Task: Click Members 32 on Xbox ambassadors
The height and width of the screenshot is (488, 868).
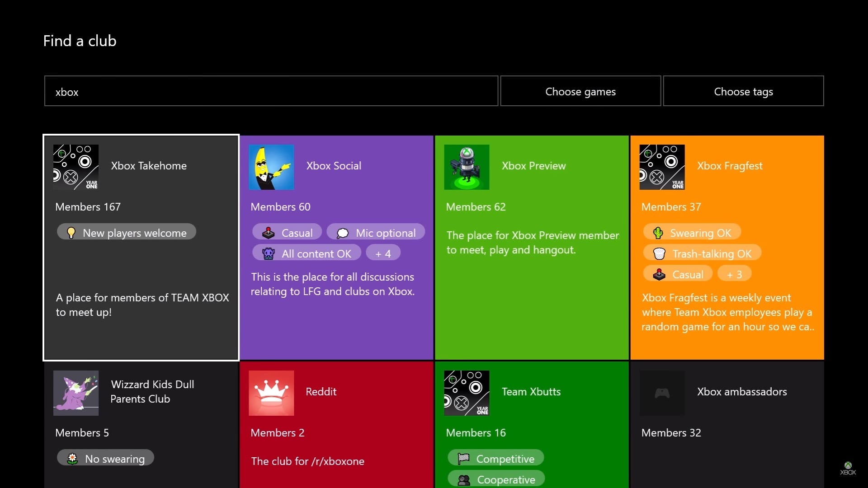Action: pos(671,433)
